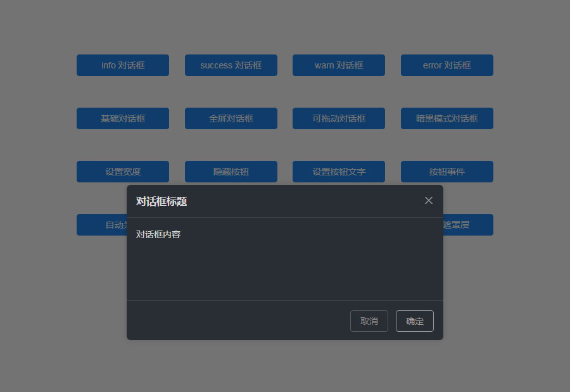Click the dimmed mask overlay below the dialog

click(x=285, y=365)
